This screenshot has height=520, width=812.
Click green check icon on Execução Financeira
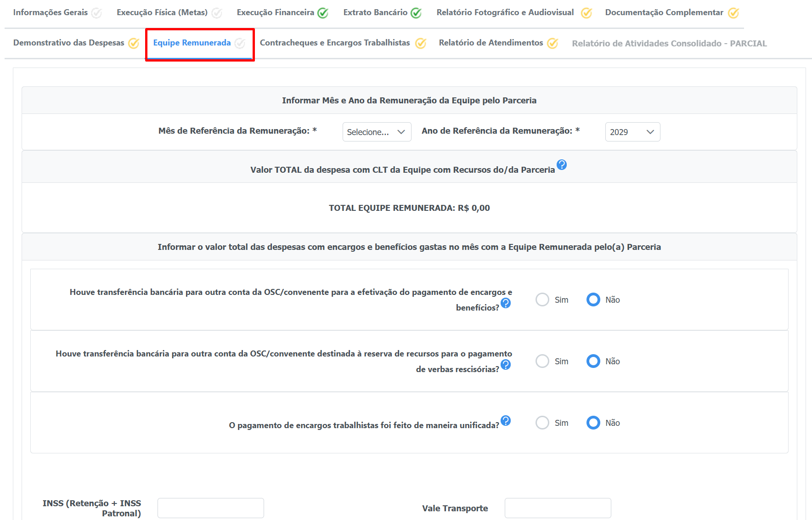tap(323, 13)
